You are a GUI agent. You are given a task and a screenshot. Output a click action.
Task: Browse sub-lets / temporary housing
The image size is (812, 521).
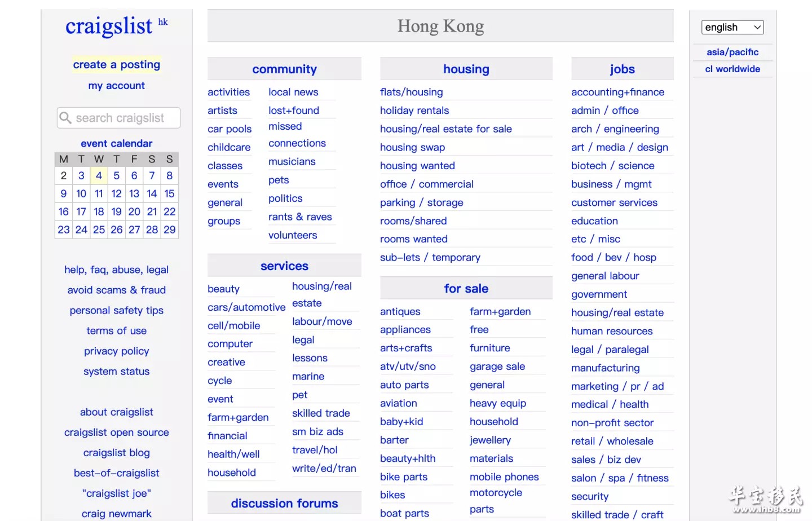pos(430,257)
